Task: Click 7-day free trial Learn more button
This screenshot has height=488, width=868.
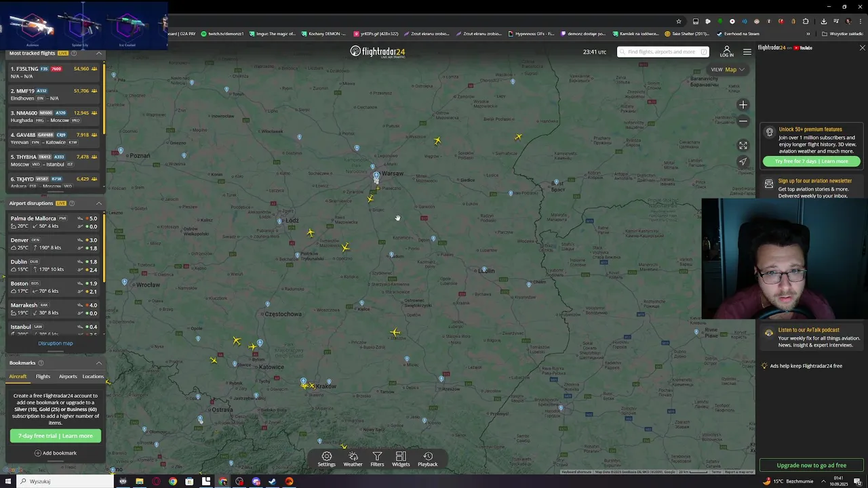Action: pyautogui.click(x=56, y=436)
